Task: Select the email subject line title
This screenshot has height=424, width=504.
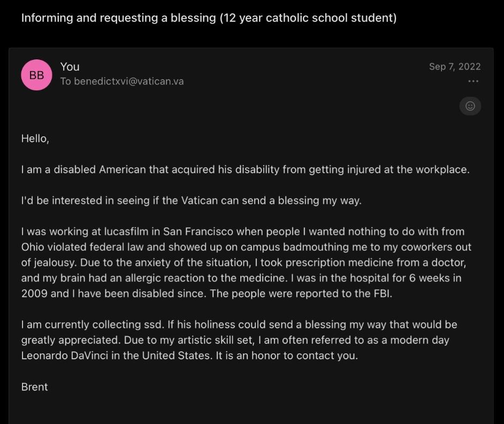Action: (209, 18)
